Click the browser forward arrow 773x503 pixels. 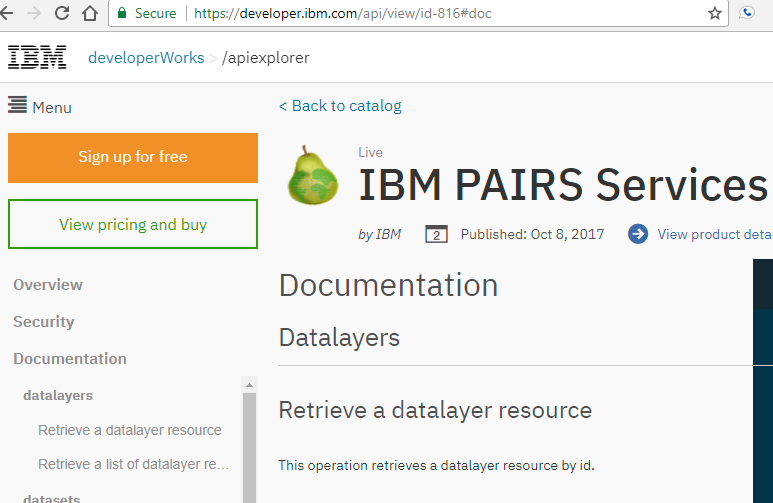click(x=34, y=13)
